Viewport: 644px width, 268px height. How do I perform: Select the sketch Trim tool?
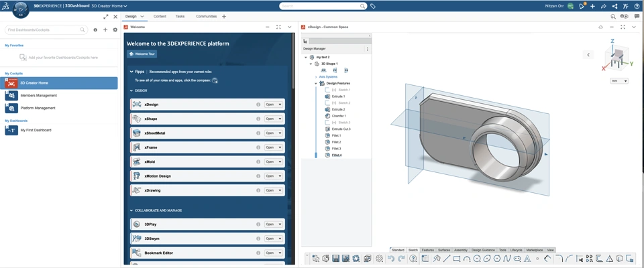click(580, 259)
